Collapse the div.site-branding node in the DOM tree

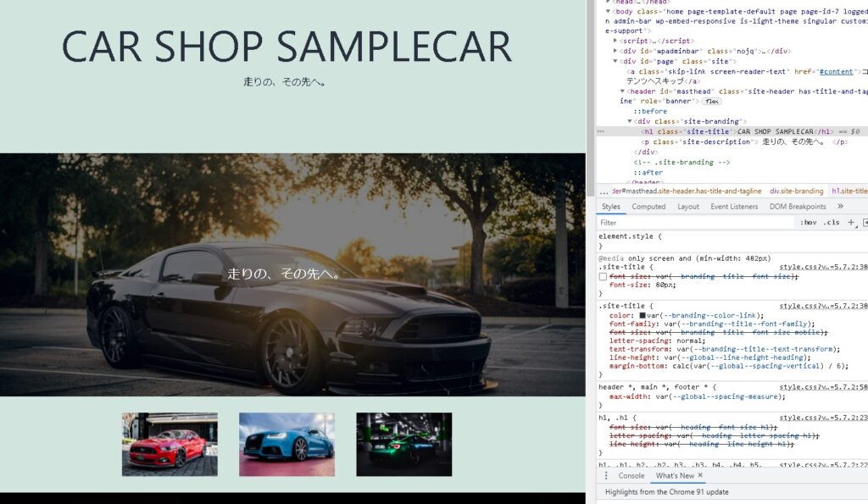pos(630,121)
